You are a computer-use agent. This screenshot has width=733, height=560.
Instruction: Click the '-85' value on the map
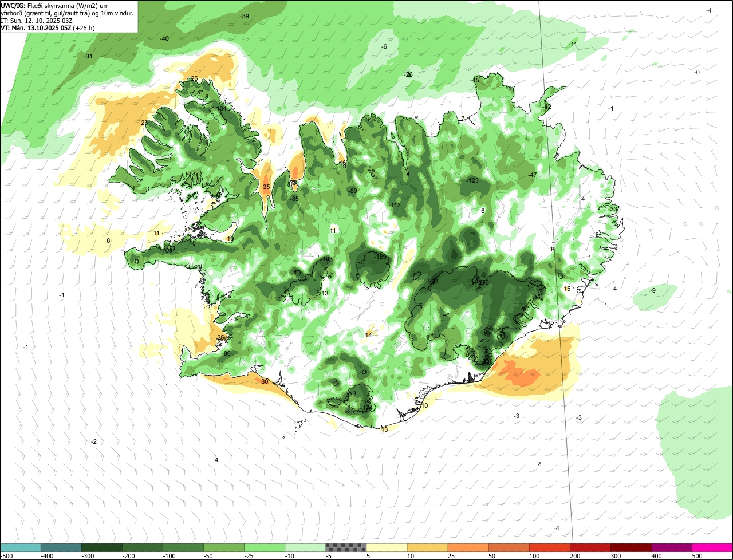[x=294, y=198]
